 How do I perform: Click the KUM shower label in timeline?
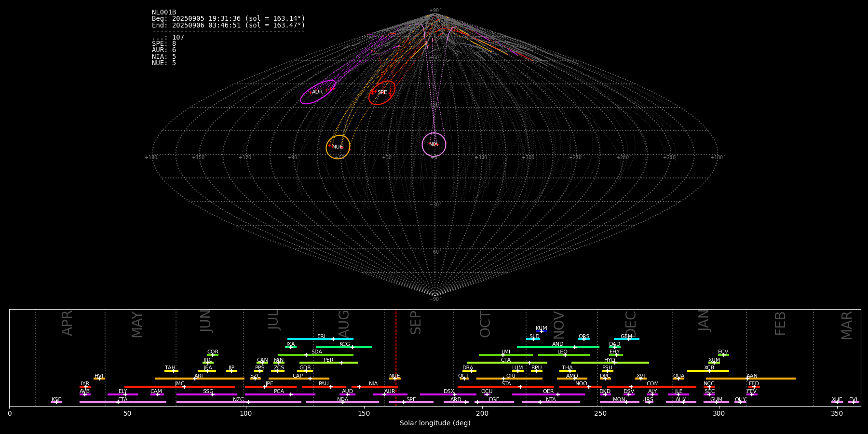pyautogui.click(x=542, y=328)
